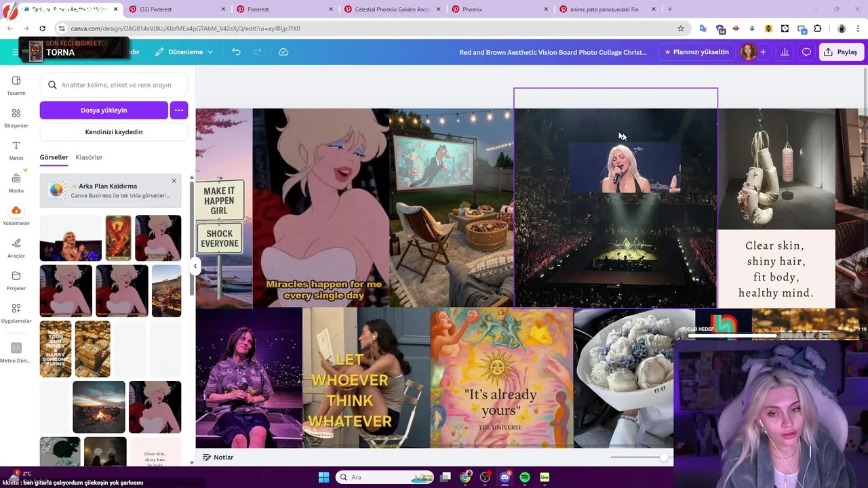This screenshot has width=868, height=488.
Task: Click the design title in the header
Action: click(553, 52)
